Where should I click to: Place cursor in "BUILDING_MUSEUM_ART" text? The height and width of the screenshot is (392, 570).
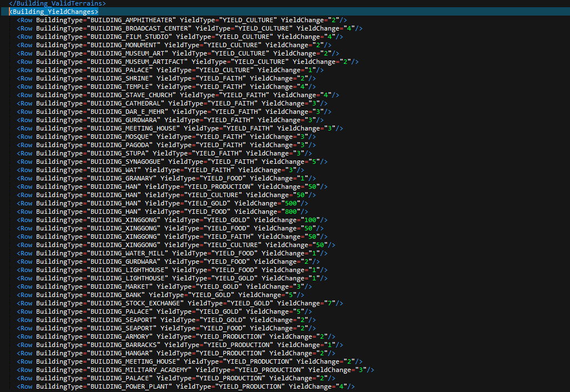tap(127, 53)
